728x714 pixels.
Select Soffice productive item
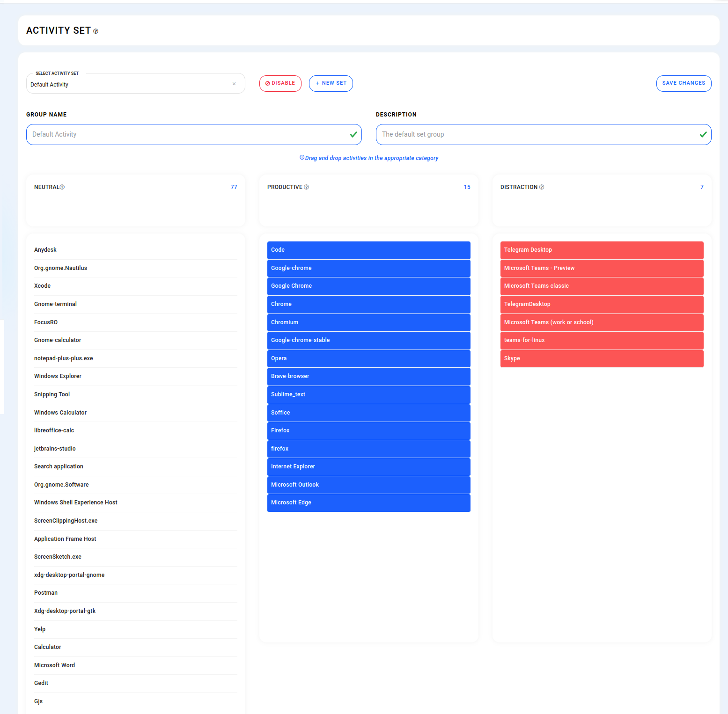pos(369,413)
